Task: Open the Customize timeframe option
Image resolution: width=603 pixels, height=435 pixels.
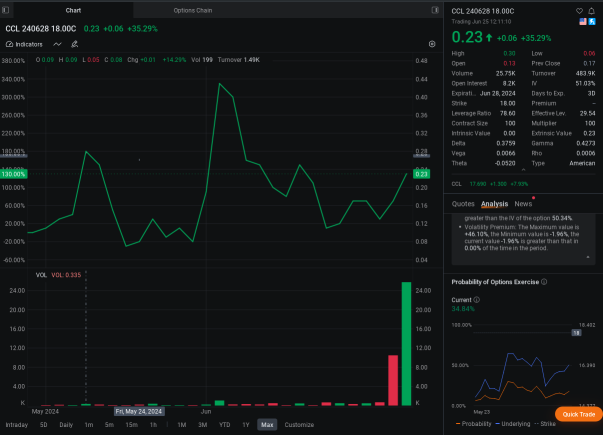Action: coord(299,425)
